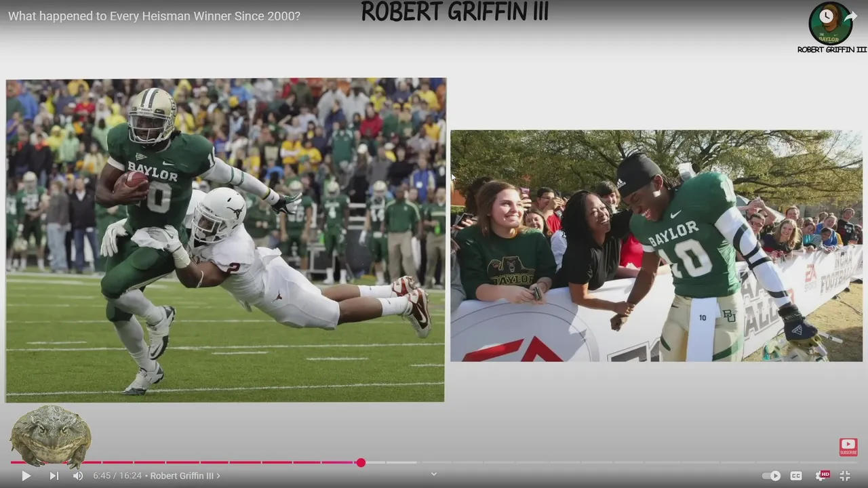868x488 pixels.
Task: Play the paused video
Action: (x=26, y=476)
